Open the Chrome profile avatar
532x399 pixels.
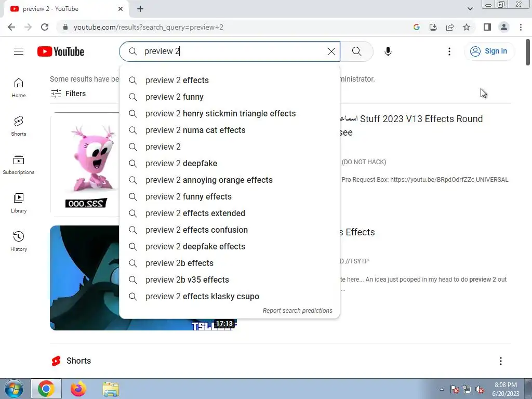(x=504, y=27)
